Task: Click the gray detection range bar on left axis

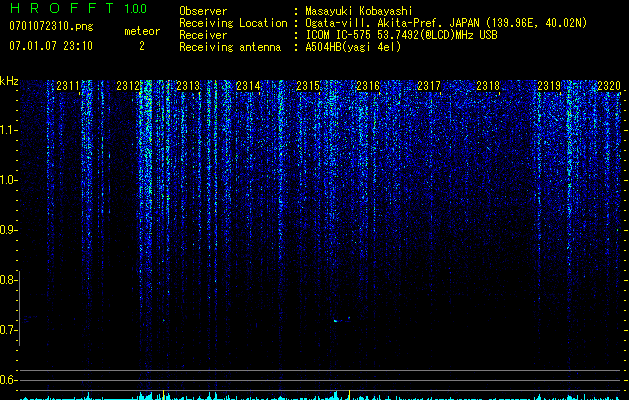Action: (19, 308)
